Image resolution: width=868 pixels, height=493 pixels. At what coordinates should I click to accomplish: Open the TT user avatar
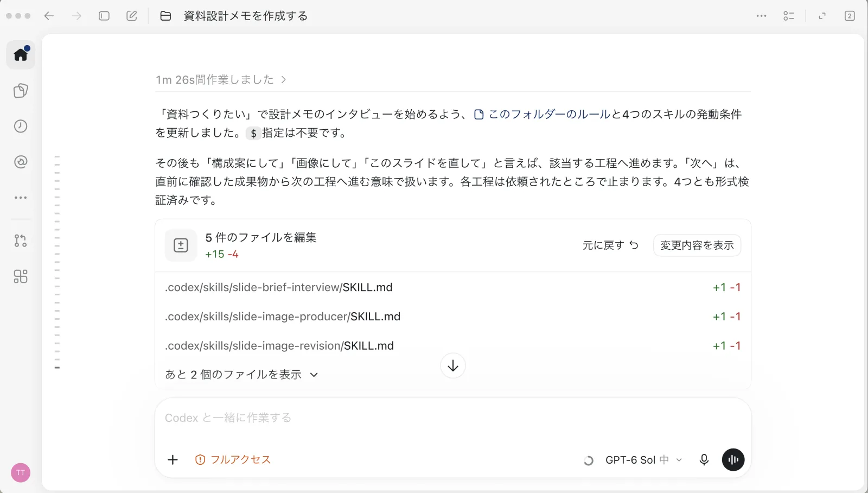(21, 472)
